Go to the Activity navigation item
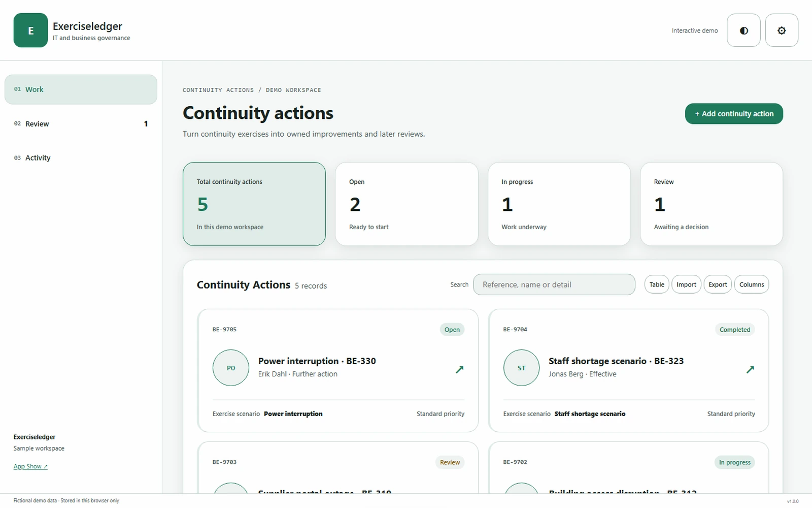Image resolution: width=812 pixels, height=508 pixels. pos(81,158)
